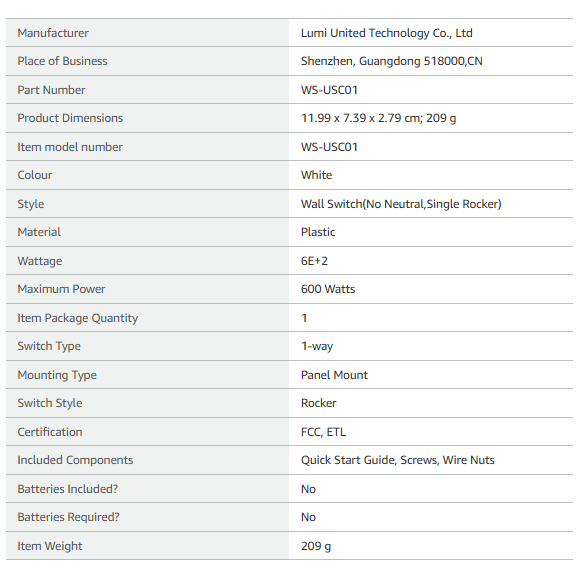Click the Switch Style value Rocker
Viewport: 583px width, 582px height.
(x=319, y=403)
